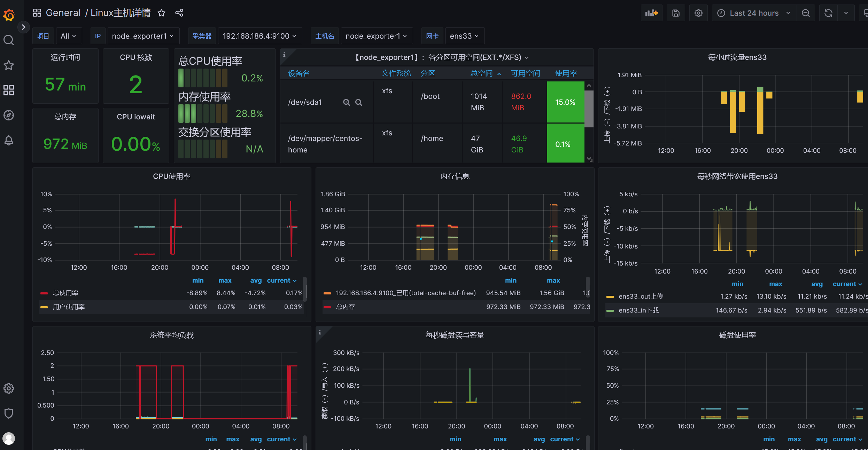868x450 pixels.
Task: Open the 采集器 192.168.186.4:9100 dropdown
Action: (259, 36)
